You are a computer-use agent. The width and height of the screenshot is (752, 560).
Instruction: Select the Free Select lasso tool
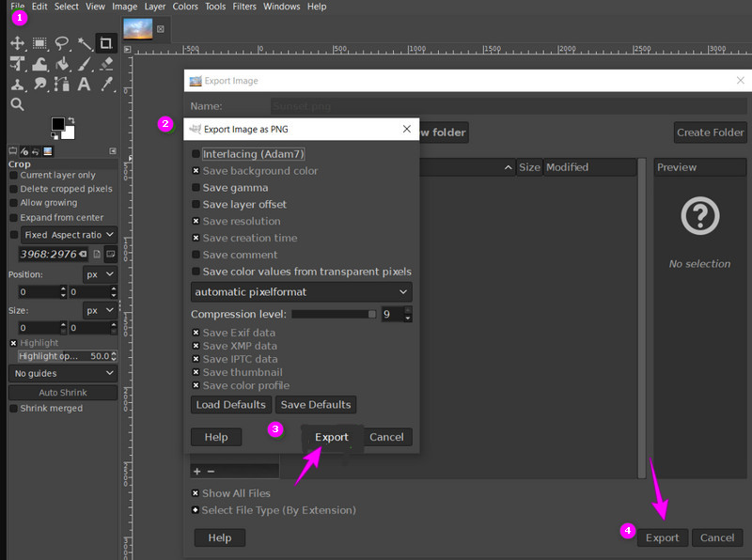click(x=62, y=43)
